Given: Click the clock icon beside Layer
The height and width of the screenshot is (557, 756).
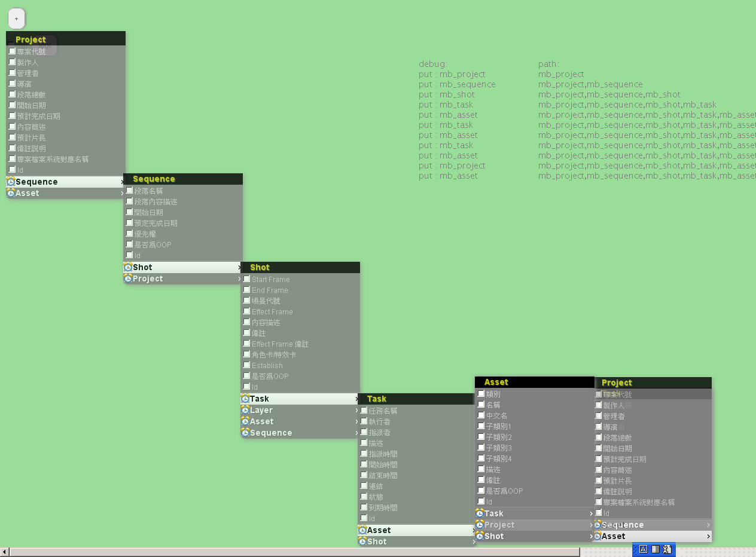Looking at the screenshot, I should coord(245,410).
